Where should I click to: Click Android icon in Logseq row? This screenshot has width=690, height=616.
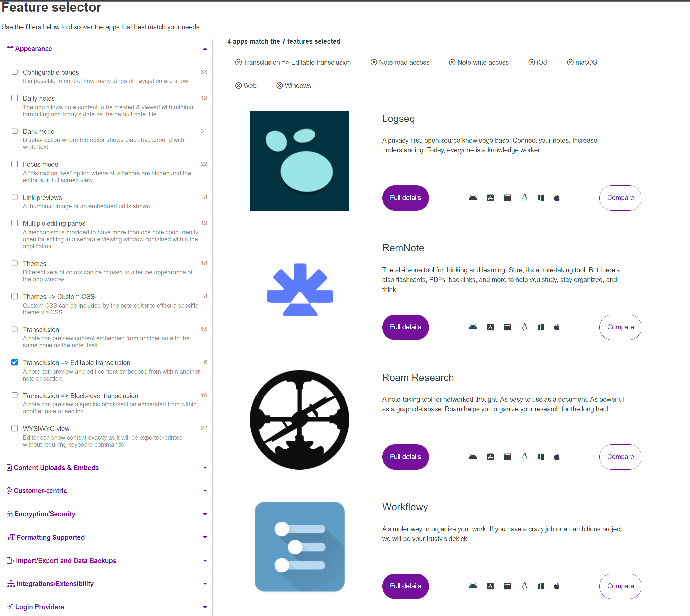click(473, 198)
